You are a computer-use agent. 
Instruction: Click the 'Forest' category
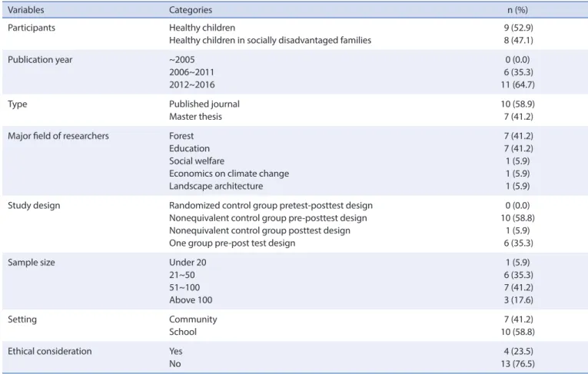coord(181,136)
